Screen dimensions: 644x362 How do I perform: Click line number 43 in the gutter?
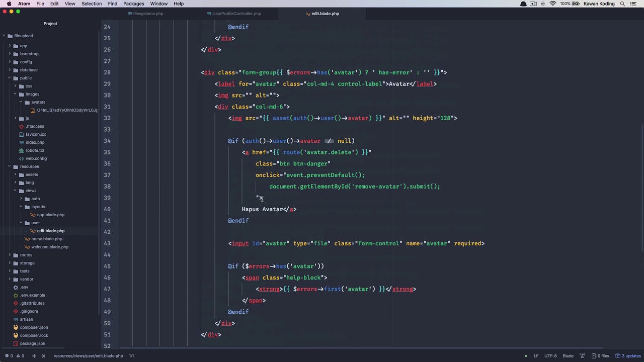[x=107, y=243]
